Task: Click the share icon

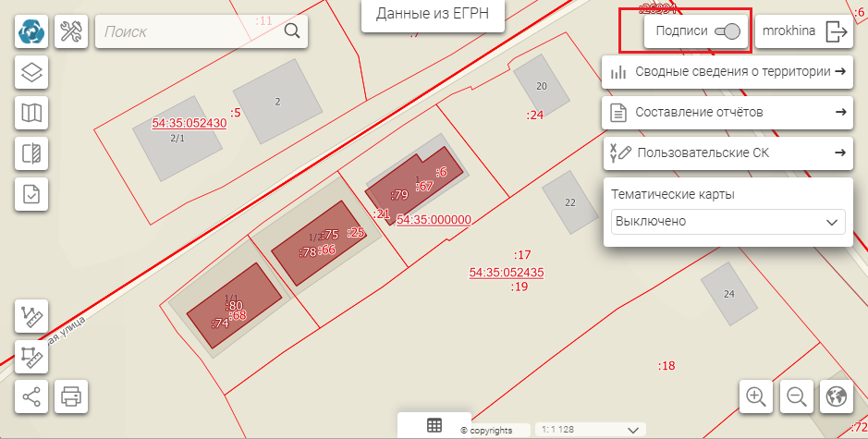Action: pos(32,396)
